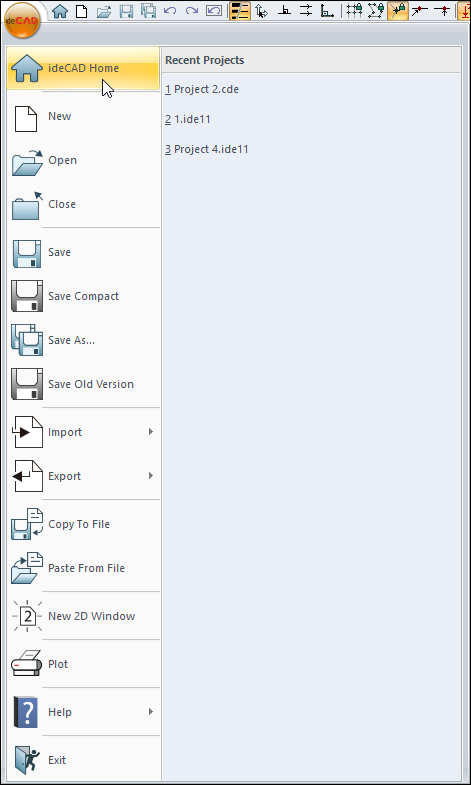Click the new document icon in toolbar
This screenshot has height=785, width=471.
point(82,11)
